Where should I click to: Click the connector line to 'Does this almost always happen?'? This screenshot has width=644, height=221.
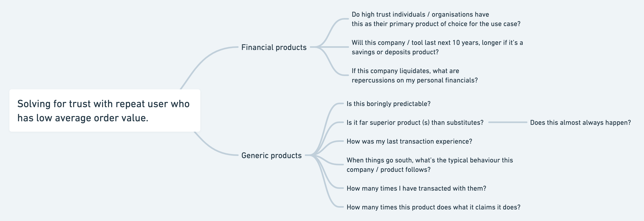(x=507, y=122)
